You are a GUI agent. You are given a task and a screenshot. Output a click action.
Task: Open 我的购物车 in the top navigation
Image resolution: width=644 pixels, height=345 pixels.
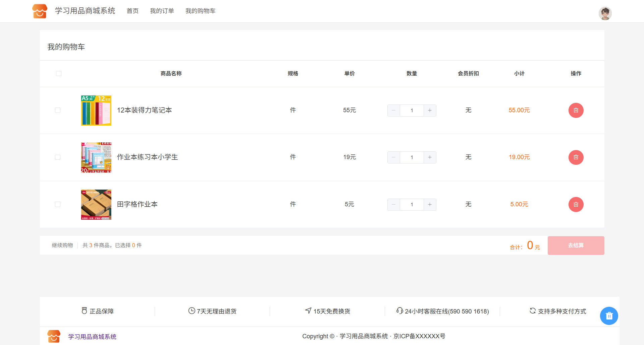tap(200, 11)
